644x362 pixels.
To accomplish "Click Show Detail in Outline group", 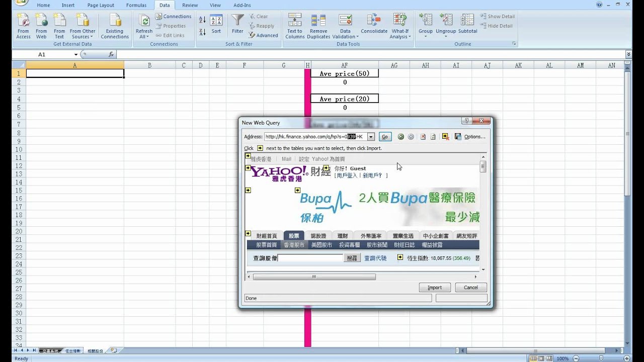I will (497, 17).
